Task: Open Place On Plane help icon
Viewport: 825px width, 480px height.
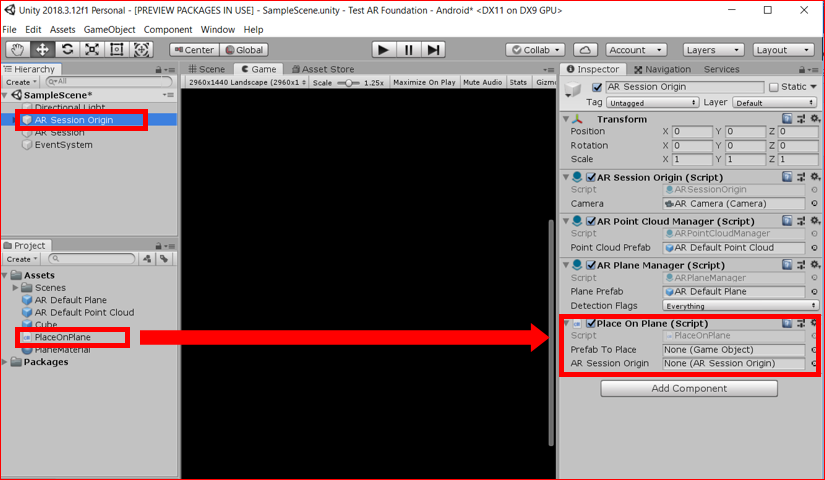Action: [x=787, y=323]
